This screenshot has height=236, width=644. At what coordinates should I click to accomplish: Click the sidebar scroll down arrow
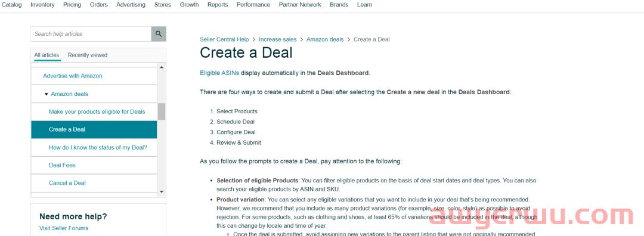[x=162, y=191]
